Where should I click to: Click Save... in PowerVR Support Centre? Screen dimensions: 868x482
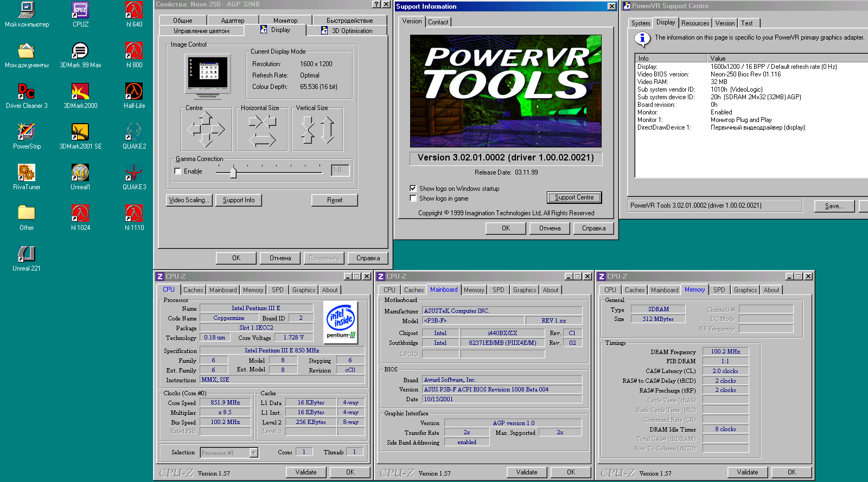834,206
